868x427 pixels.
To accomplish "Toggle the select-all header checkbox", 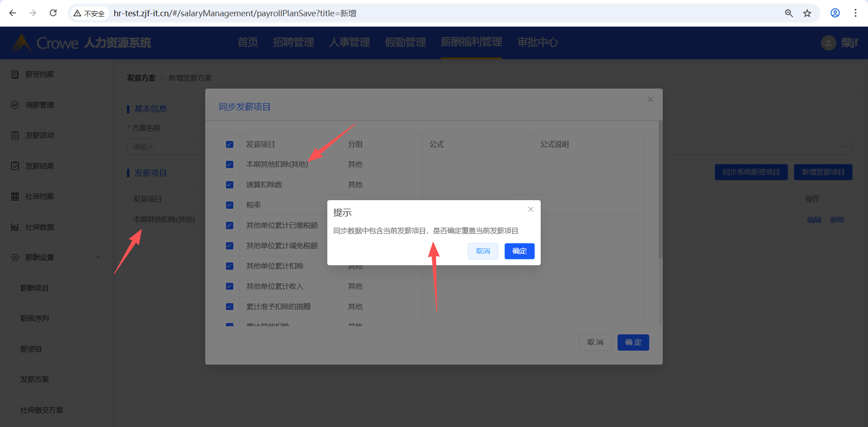I will pos(230,145).
